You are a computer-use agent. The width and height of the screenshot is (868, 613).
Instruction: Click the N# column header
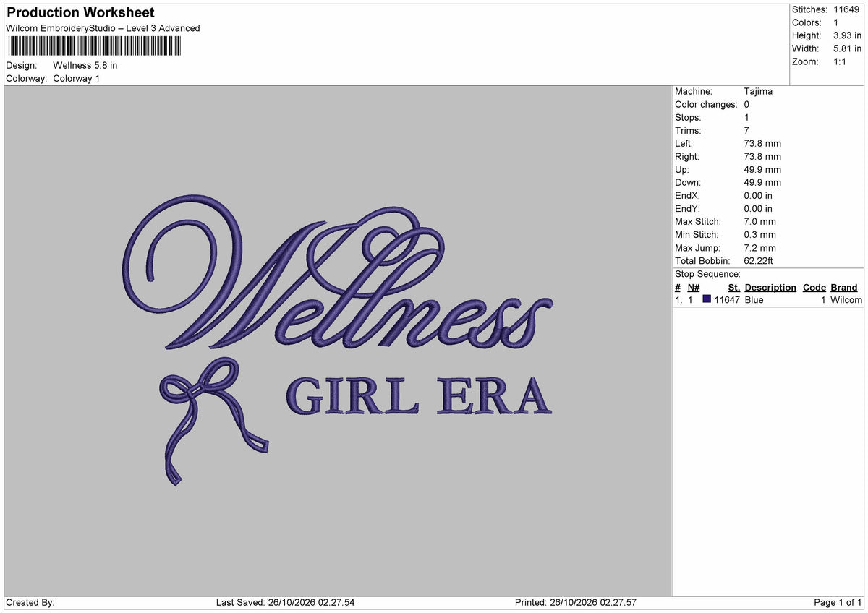(693, 287)
